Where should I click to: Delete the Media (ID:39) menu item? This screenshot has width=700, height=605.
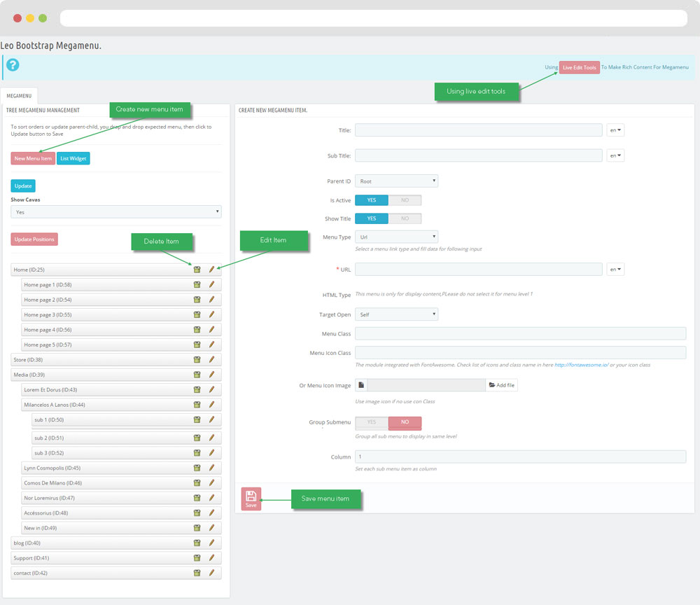(197, 375)
